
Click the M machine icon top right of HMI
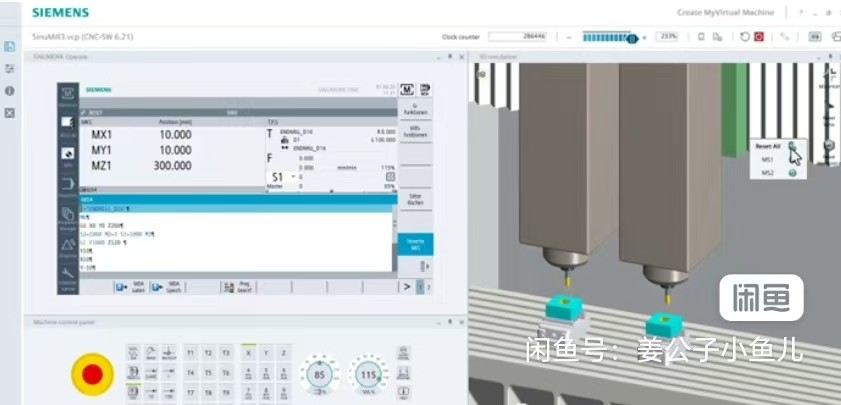(x=407, y=90)
